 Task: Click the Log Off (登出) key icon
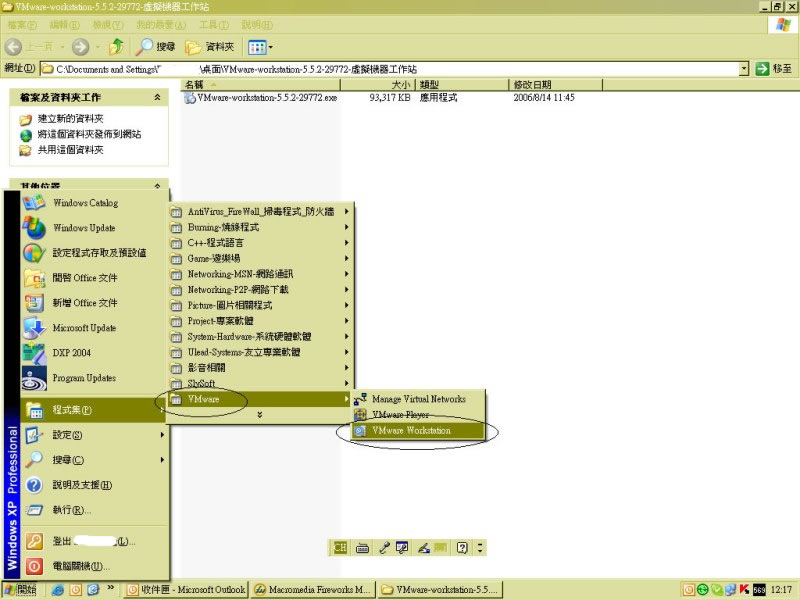point(34,541)
